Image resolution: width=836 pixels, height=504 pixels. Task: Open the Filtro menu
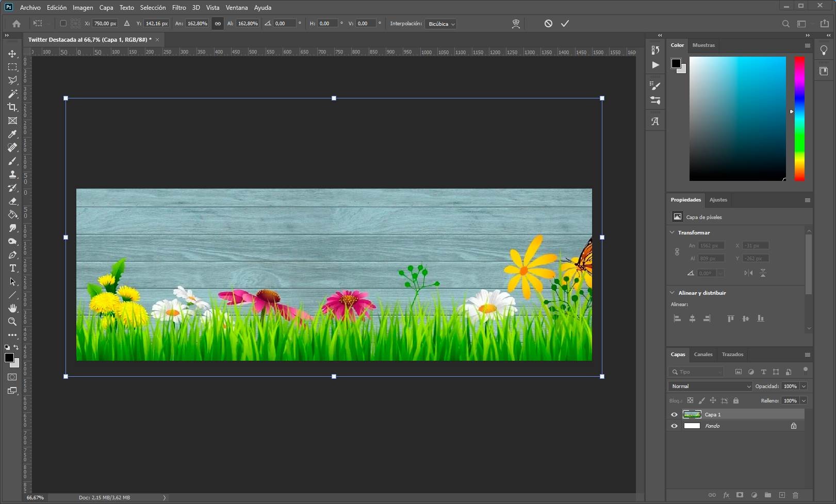(x=178, y=8)
